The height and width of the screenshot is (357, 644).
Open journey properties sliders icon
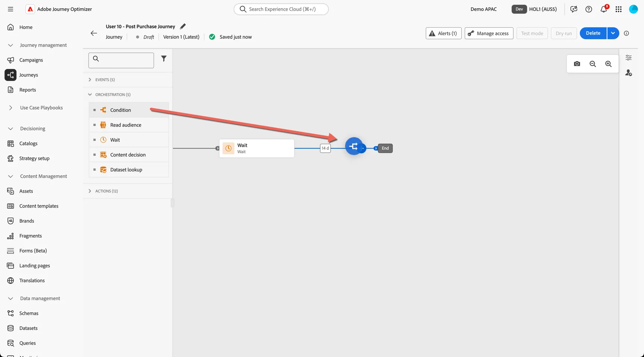[629, 58]
